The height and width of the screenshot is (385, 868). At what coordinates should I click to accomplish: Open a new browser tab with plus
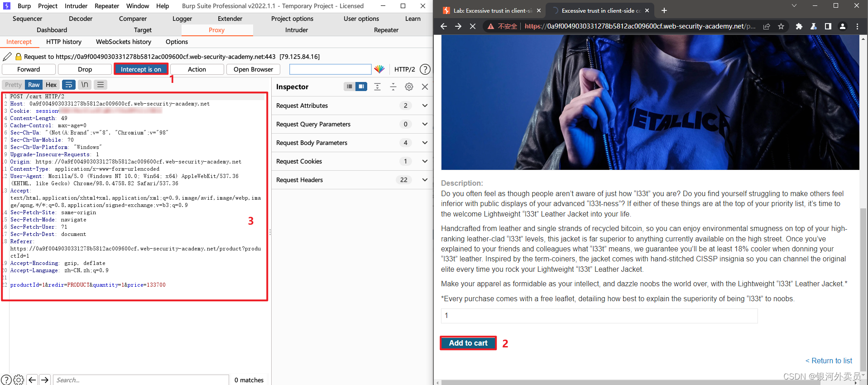click(664, 10)
